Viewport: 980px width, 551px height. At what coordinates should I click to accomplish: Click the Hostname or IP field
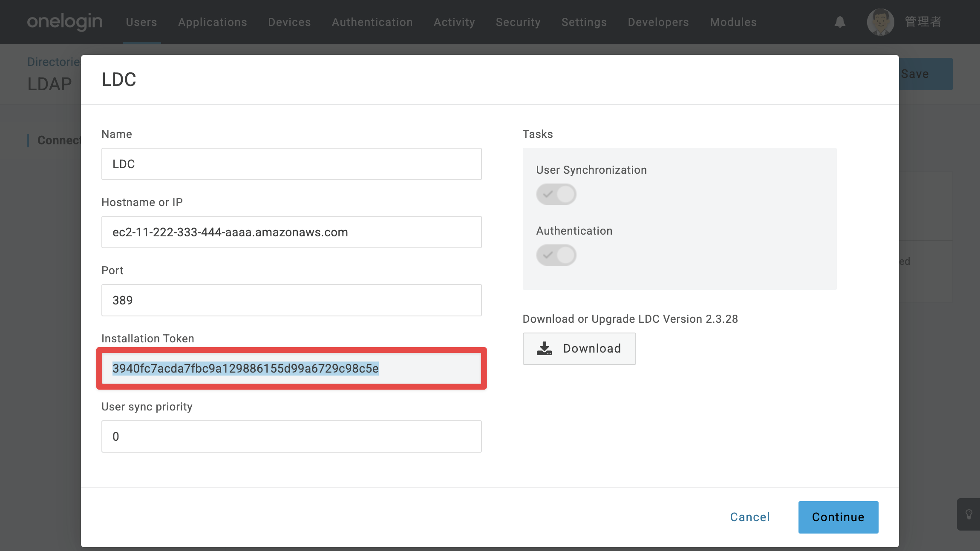[x=291, y=232]
